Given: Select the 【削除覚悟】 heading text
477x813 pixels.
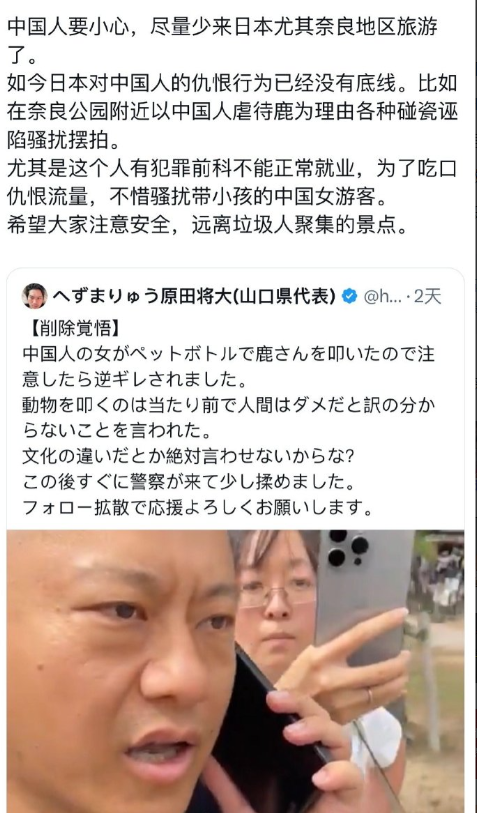Looking at the screenshot, I should (x=71, y=328).
